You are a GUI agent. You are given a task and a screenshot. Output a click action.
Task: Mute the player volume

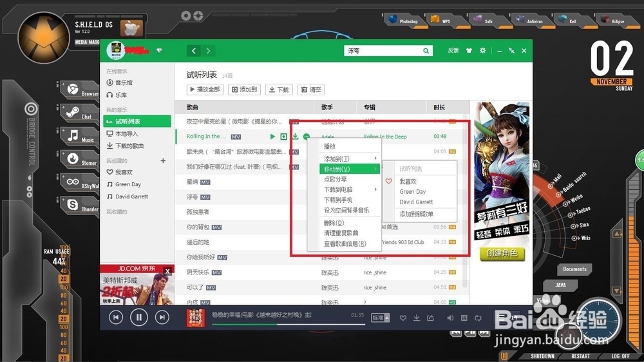click(451, 318)
